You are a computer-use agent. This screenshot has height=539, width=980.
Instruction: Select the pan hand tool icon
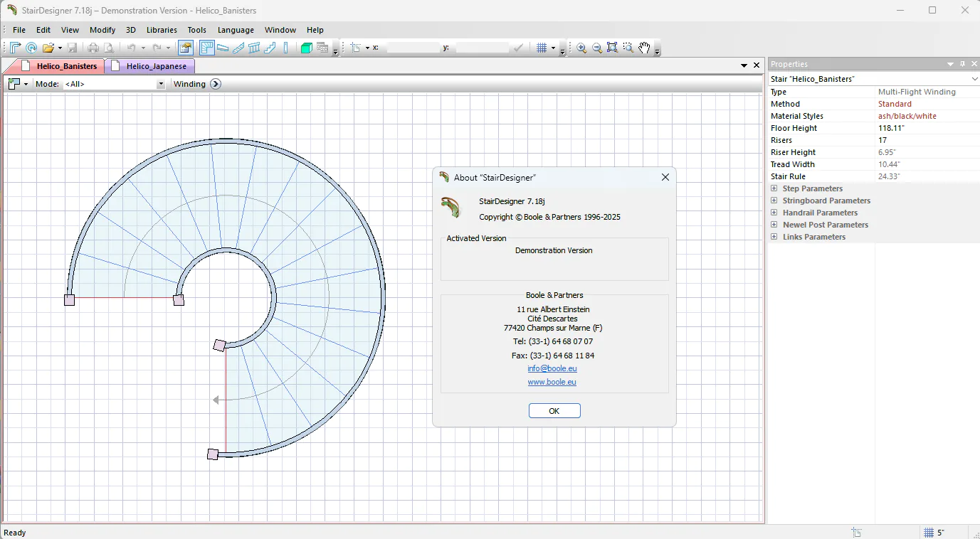[x=644, y=48]
